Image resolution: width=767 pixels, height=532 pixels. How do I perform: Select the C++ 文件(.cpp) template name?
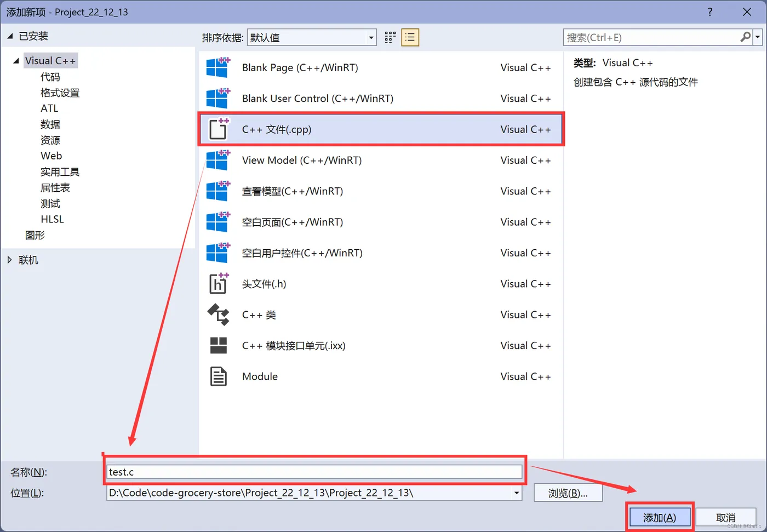[277, 129]
